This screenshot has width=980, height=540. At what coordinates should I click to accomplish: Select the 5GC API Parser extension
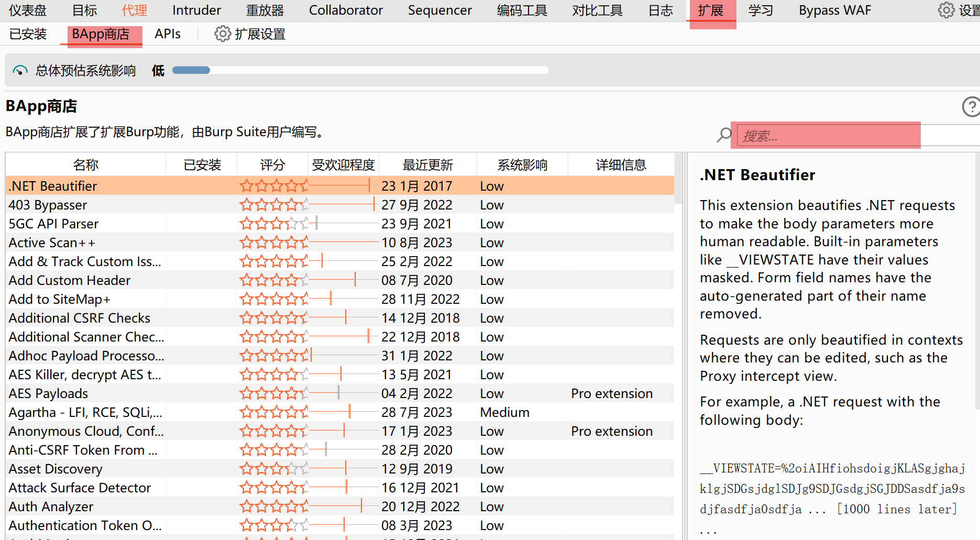339,224
